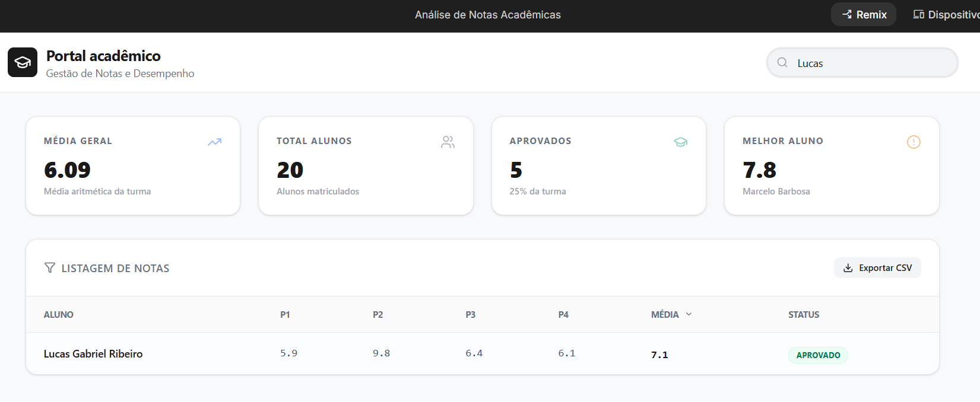Open the Dispositivo option in top bar
The height and width of the screenshot is (402, 980).
point(946,14)
